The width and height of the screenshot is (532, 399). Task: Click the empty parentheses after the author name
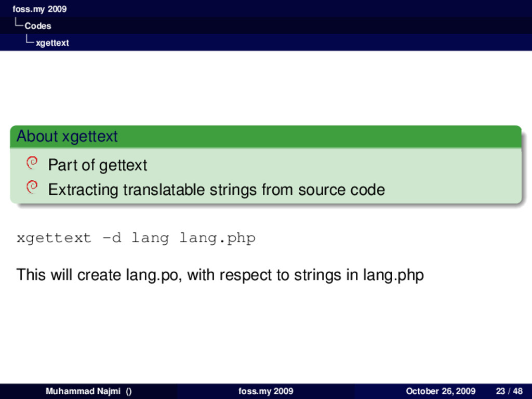(x=128, y=391)
